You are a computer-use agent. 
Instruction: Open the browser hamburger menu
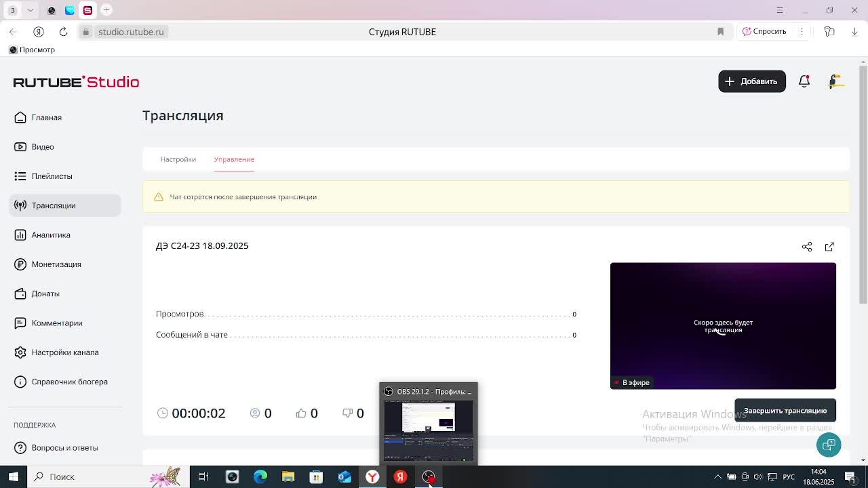tap(780, 10)
